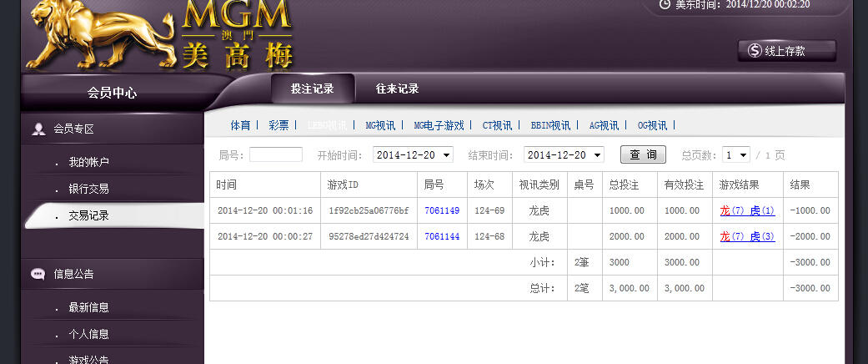Select the MG视讯 category tab
The image size is (868, 364).
[380, 126]
